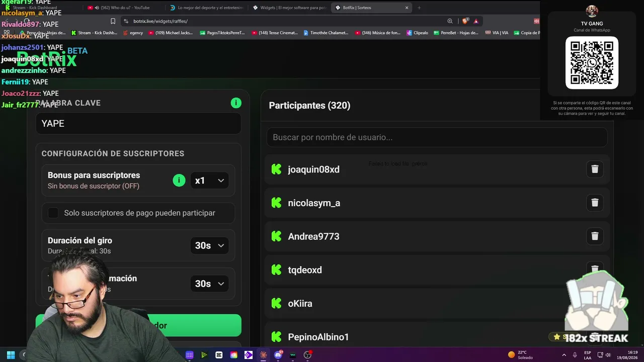Click the keyword field containing YAPE
Image resolution: width=644 pixels, height=362 pixels.
tap(138, 123)
